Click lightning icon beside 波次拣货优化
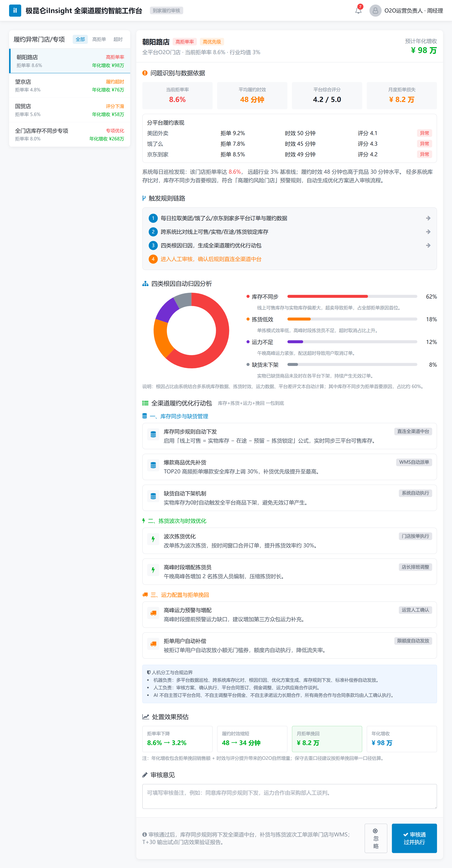This screenshot has height=868, width=452. [x=153, y=539]
